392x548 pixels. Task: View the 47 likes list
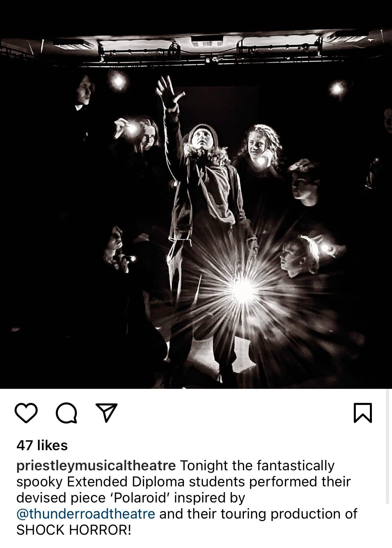[42, 445]
